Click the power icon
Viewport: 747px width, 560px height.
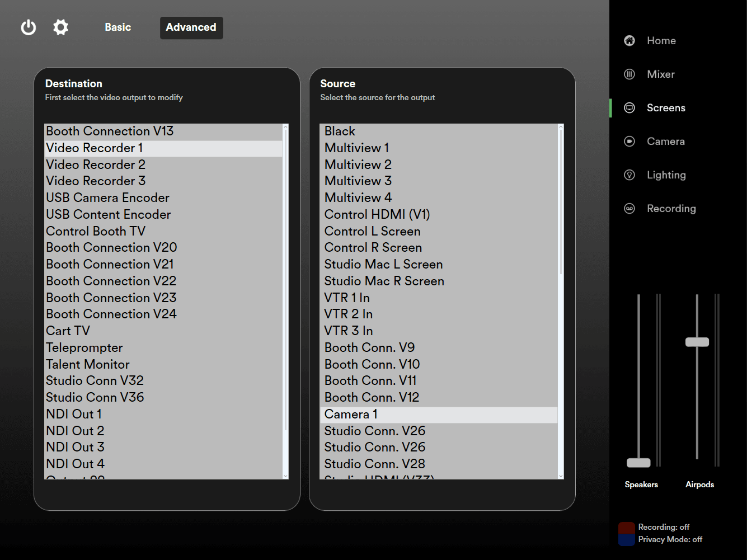29,27
